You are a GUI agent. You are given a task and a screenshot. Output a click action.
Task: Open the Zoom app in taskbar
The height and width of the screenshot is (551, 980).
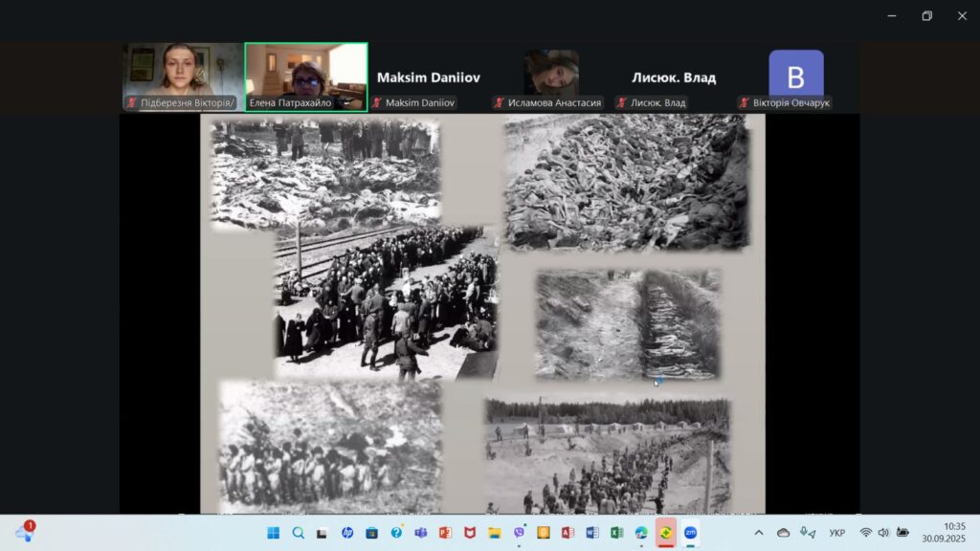689,533
